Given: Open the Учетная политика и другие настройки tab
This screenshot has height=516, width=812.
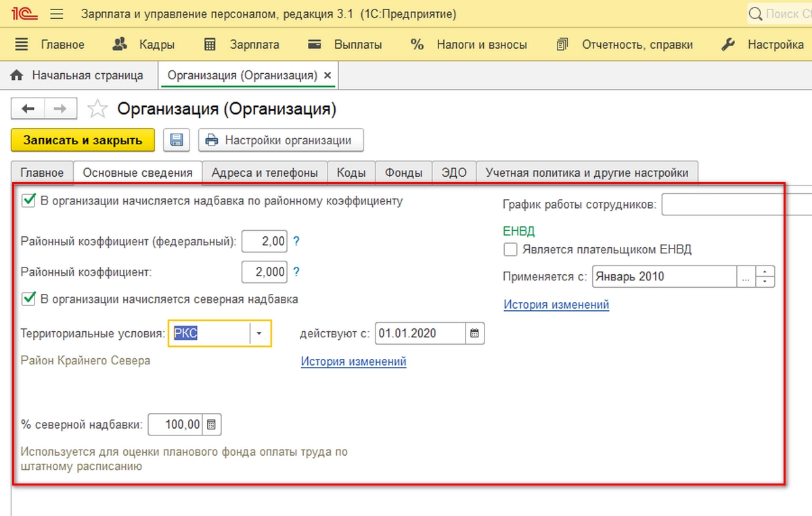Looking at the screenshot, I should coord(587,173).
